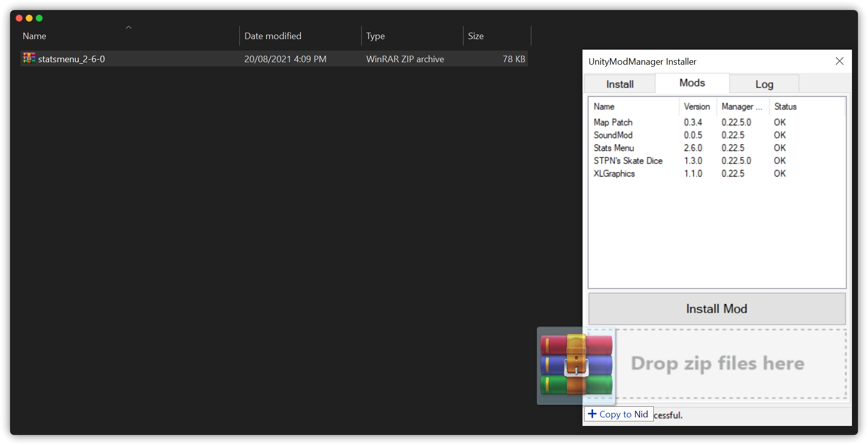Sort file list by Name column
Screen dimensions: 868x445
(x=34, y=36)
